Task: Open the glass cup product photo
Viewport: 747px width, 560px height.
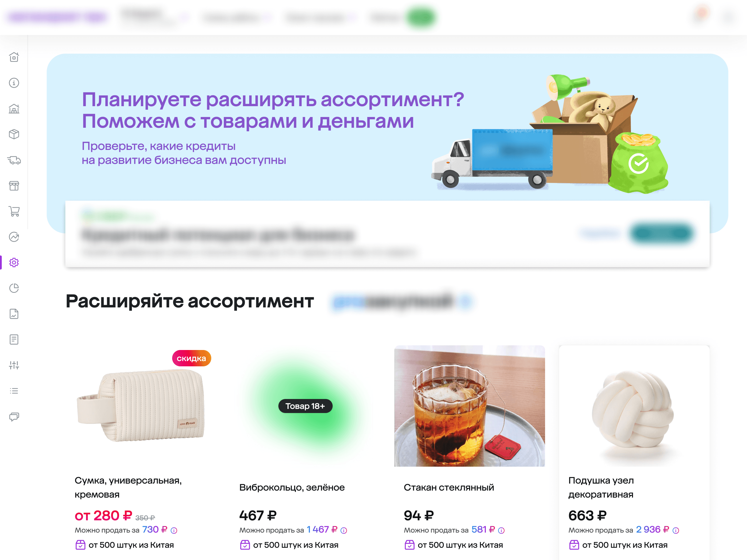Action: pos(470,406)
